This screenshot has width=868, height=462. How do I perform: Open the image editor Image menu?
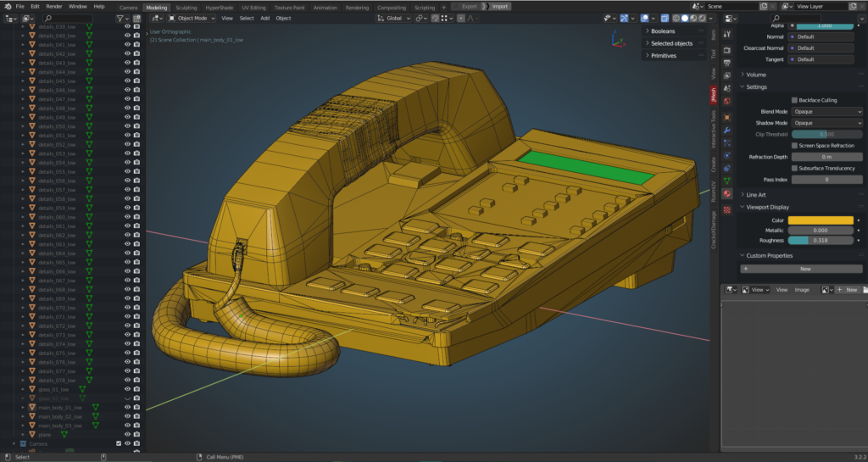point(802,289)
